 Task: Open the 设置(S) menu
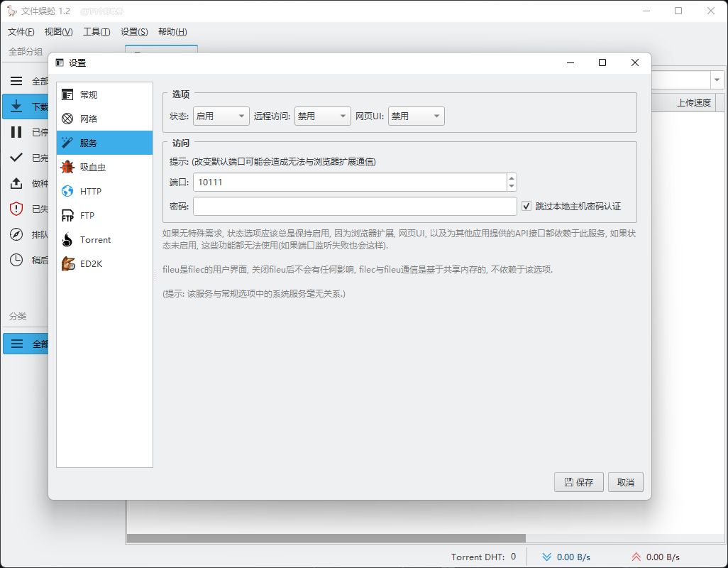pyautogui.click(x=134, y=31)
